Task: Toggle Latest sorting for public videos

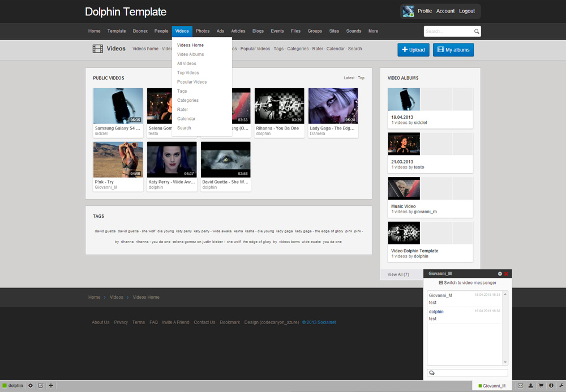Action: coord(349,78)
